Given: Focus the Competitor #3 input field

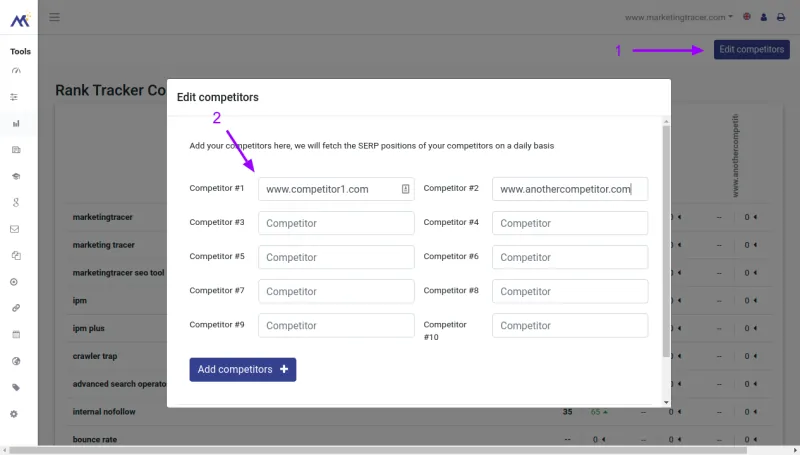Looking at the screenshot, I should [336, 223].
